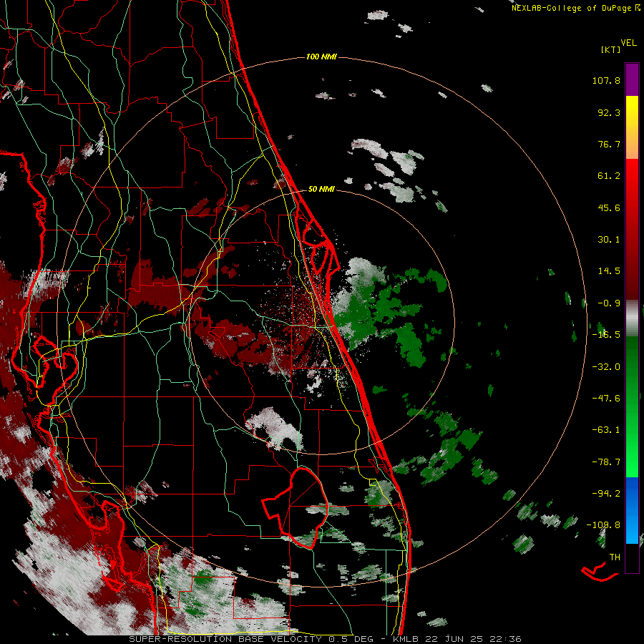The height and width of the screenshot is (644, 644).
Task: Click the 100 NMI range ring label
Action: (321, 57)
